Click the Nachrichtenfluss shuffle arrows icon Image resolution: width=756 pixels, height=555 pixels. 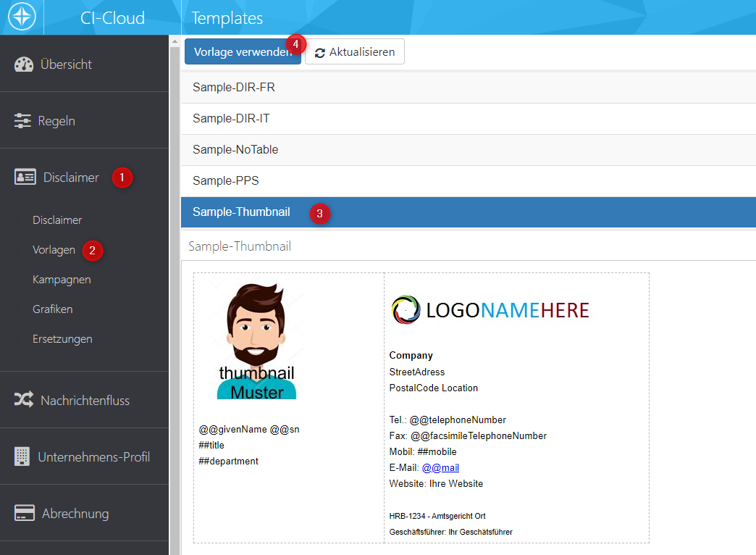click(24, 400)
